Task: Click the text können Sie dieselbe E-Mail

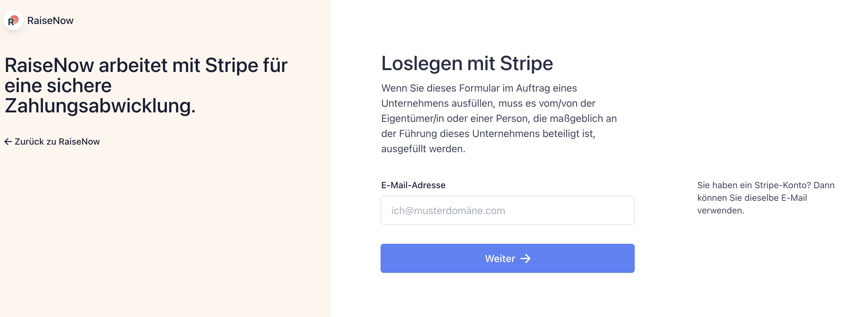Action: pyautogui.click(x=752, y=198)
